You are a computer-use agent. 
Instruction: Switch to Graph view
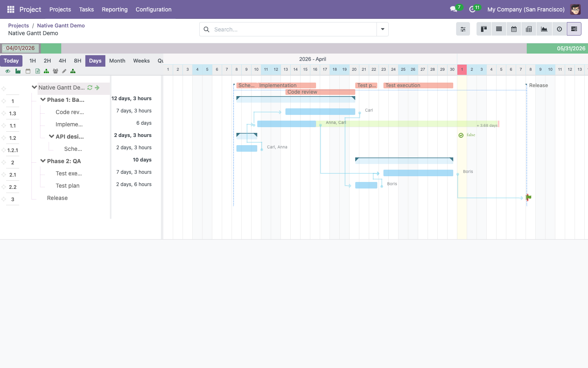pyautogui.click(x=544, y=29)
